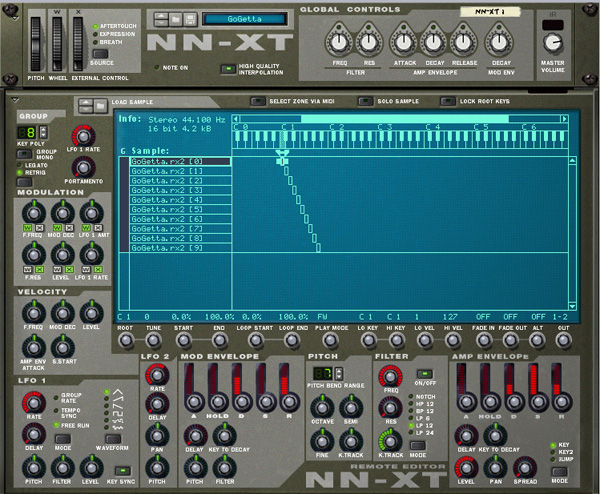Click the sample up/down selector near Load Sample
Image resolution: width=600 pixels, height=494 pixels.
coord(86,106)
